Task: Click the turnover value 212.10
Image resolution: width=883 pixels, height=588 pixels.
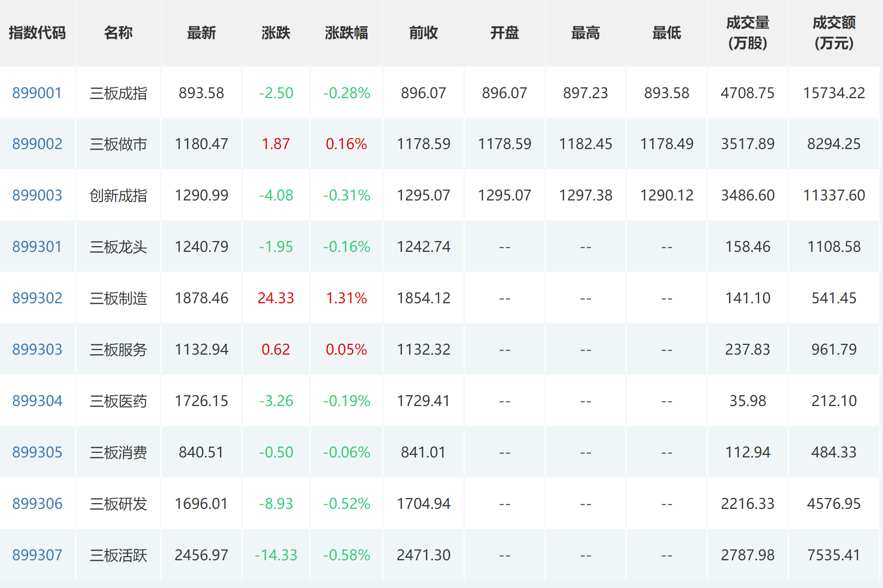Action: 834,401
